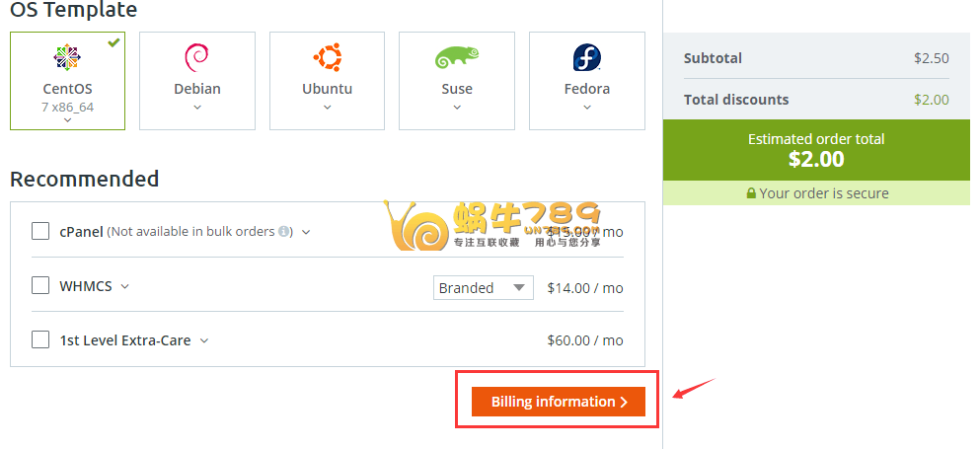Image resolution: width=980 pixels, height=449 pixels.
Task: Tick the WHMCS checkbox
Action: pyautogui.click(x=40, y=285)
